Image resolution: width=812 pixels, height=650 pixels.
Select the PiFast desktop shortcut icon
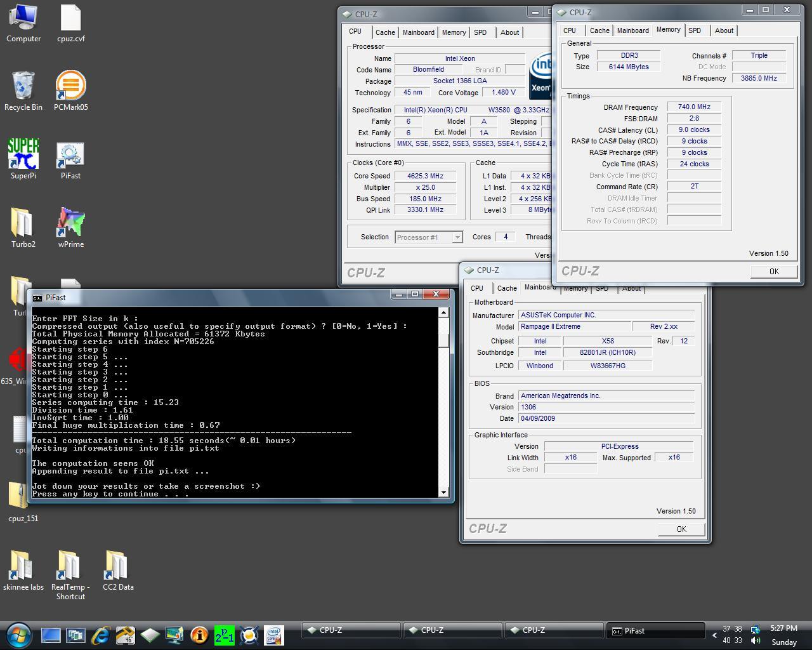[70, 160]
